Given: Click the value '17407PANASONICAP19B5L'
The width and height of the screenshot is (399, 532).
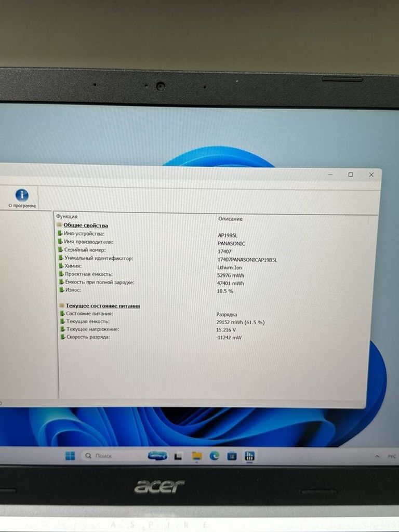Looking at the screenshot, I should [247, 260].
